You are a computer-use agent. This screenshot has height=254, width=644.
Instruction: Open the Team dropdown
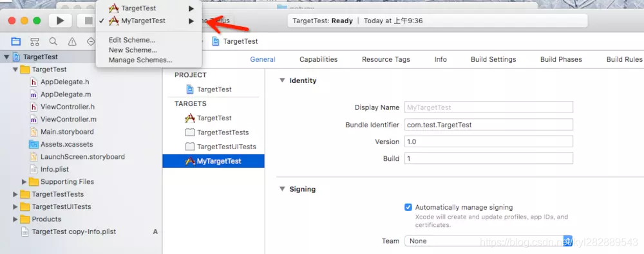488,241
